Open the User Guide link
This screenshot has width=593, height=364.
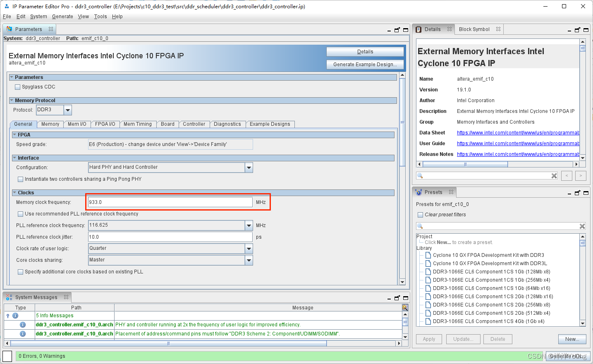point(518,144)
